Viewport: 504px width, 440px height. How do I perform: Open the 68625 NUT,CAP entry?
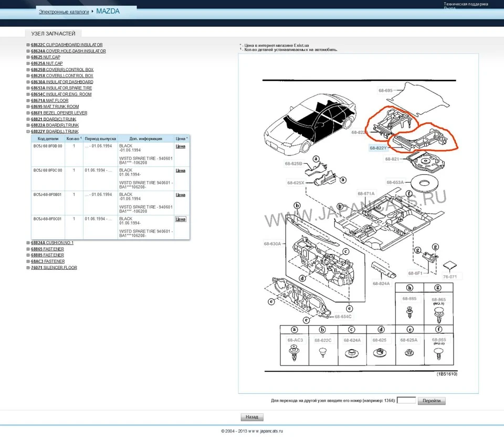pyautogui.click(x=46, y=57)
